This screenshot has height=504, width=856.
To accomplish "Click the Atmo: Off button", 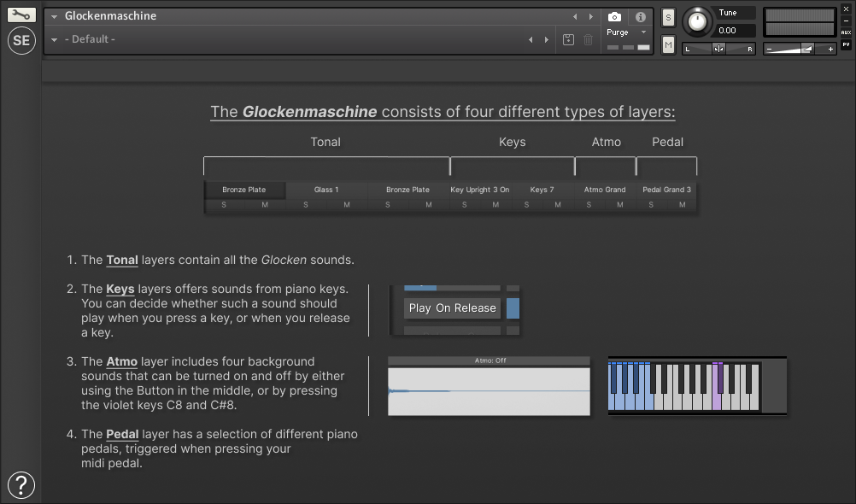I will click(x=490, y=360).
